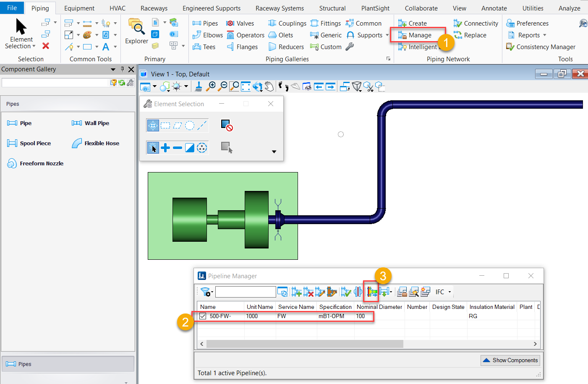The height and width of the screenshot is (384, 588).
Task: Switch to the Utilities ribbon tab
Action: [533, 8]
